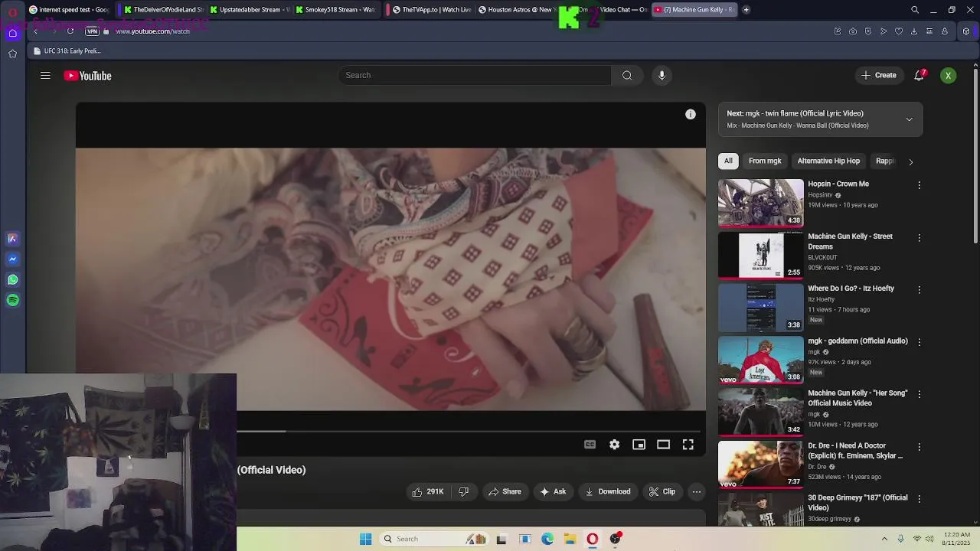This screenshot has height=551, width=980.
Task: Open Opera from the taskbar
Action: click(592, 539)
